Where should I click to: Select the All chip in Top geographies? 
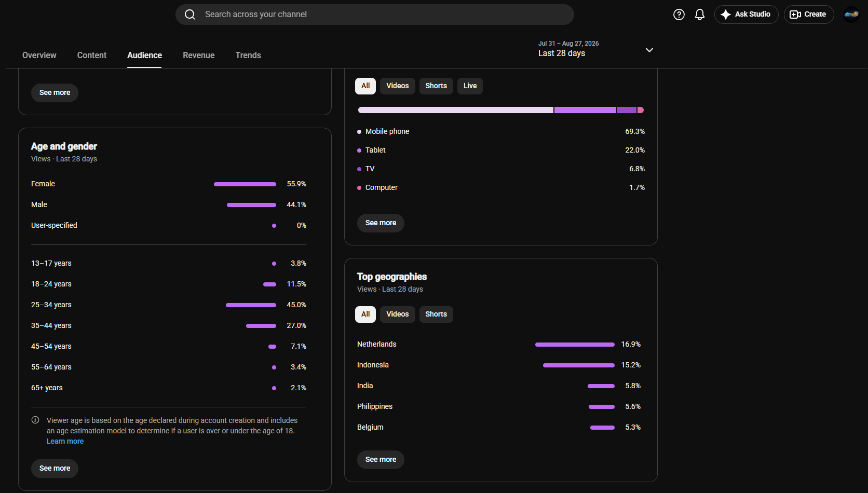(x=365, y=314)
